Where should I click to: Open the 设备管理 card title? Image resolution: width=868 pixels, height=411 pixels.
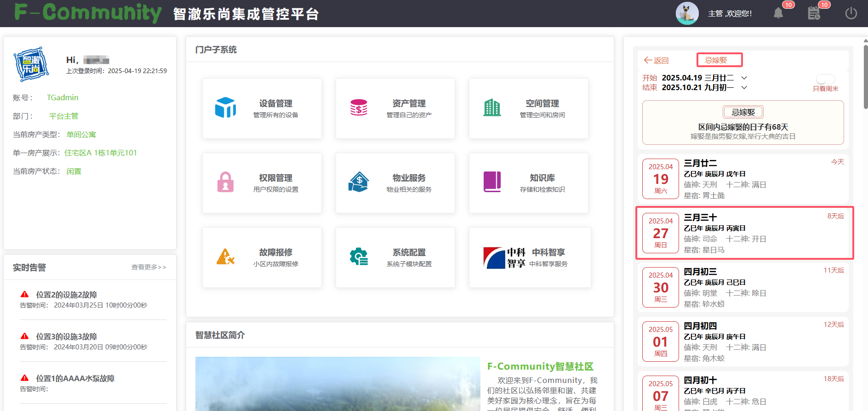point(276,103)
